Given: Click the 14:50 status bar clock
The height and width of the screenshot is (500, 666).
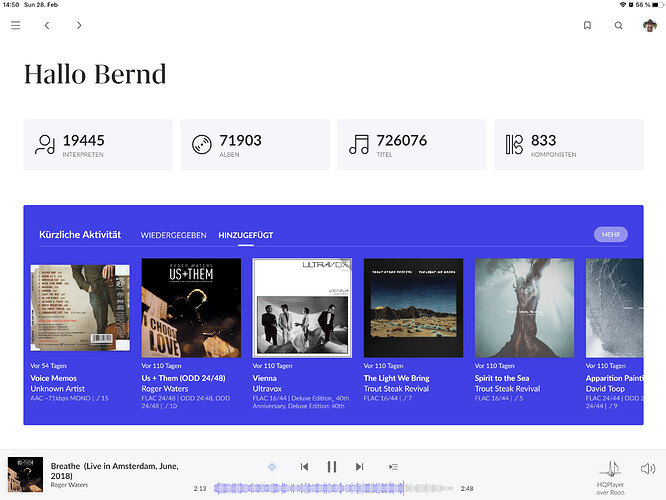Looking at the screenshot, I should tap(11, 5).
